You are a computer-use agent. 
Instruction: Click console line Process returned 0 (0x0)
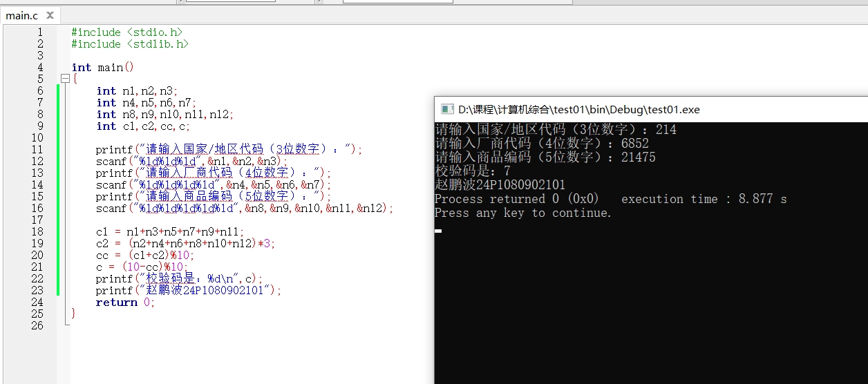(517, 199)
